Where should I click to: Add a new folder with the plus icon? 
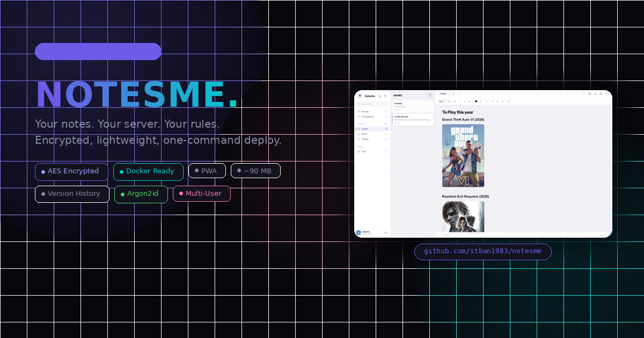(386, 123)
